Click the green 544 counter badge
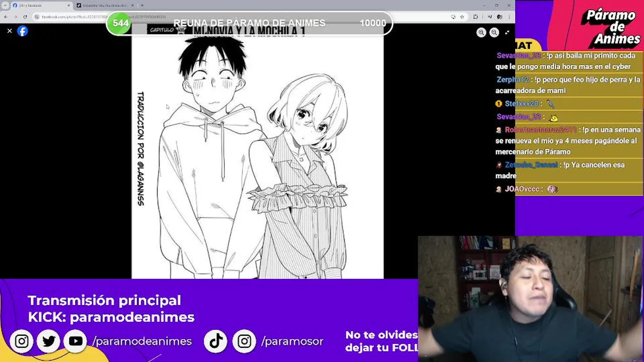Viewport: 644px width, 362px height. click(120, 23)
